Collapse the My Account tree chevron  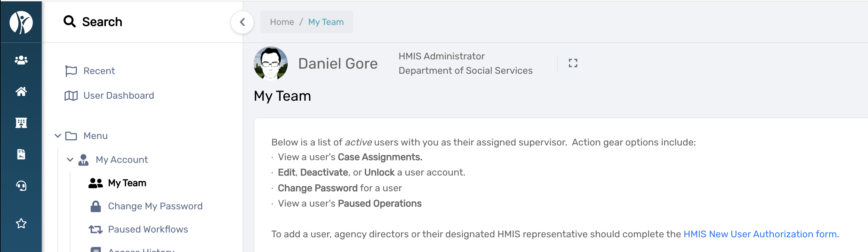[70, 159]
